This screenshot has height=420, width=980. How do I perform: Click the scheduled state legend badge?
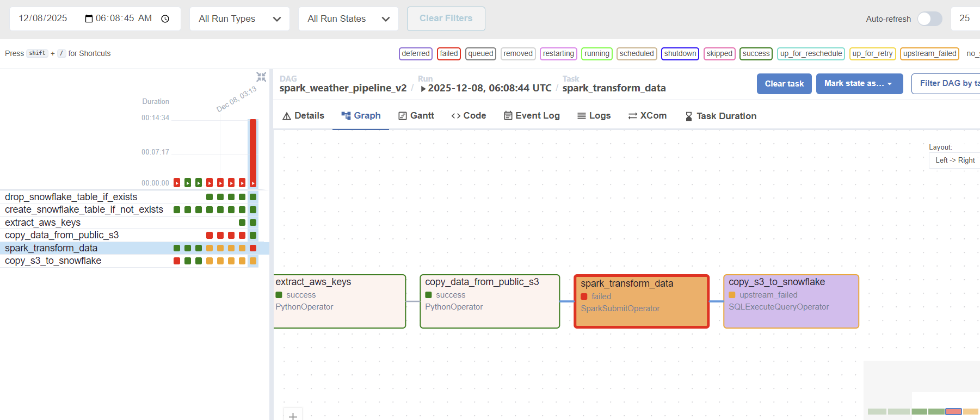pyautogui.click(x=637, y=54)
